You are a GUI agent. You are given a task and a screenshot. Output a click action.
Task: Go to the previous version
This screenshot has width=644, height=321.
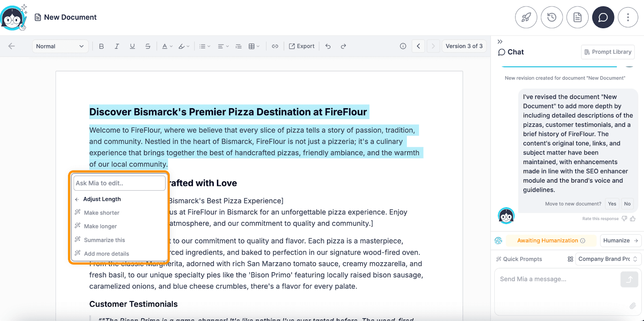coord(418,46)
